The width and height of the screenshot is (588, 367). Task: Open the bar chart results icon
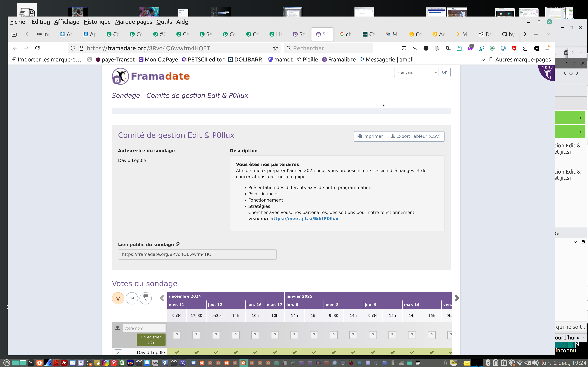pos(132,298)
